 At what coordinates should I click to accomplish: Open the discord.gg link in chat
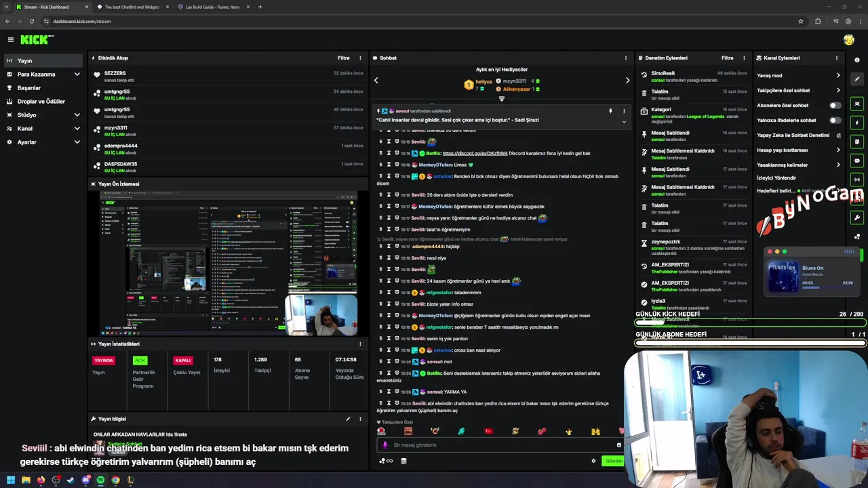click(475, 153)
